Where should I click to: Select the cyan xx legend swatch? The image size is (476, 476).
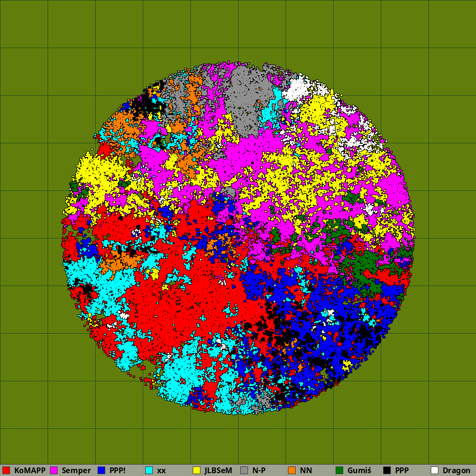(149, 470)
